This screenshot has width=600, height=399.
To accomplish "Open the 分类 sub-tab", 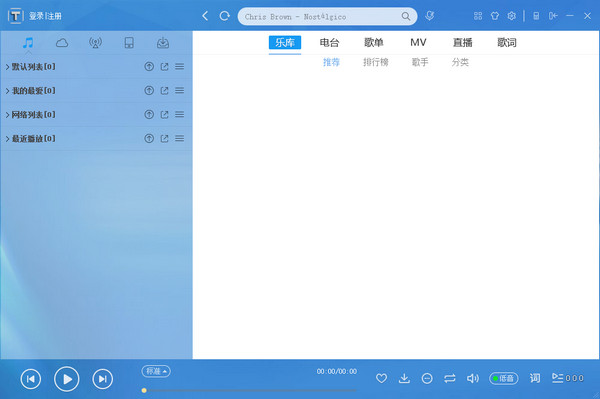I will coord(460,62).
